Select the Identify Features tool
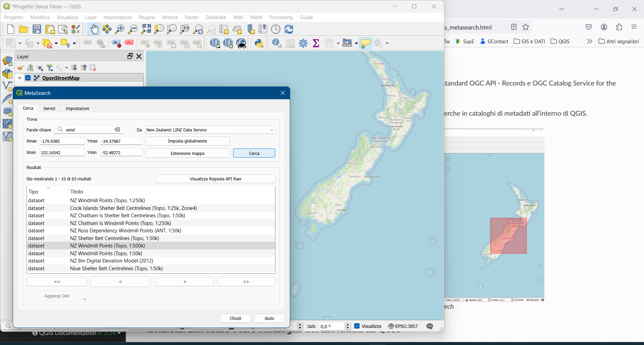Image resolution: width=644 pixels, height=345 pixels. coord(277,43)
